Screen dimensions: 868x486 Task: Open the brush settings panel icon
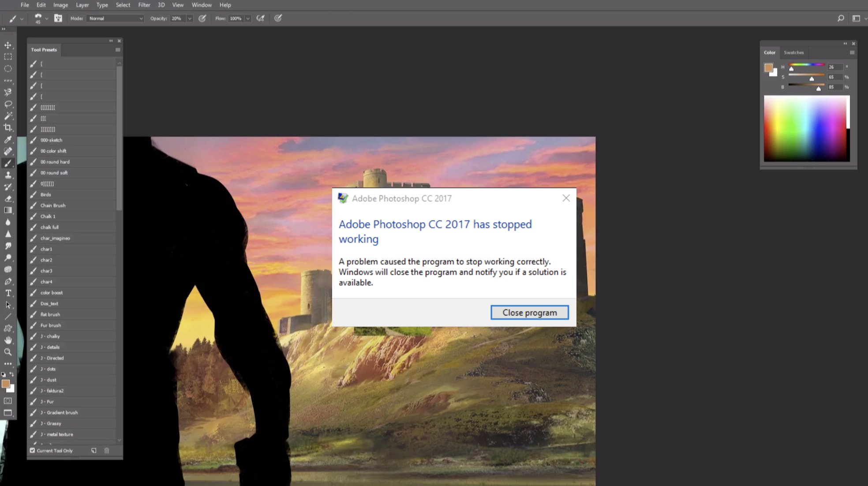coord(58,18)
